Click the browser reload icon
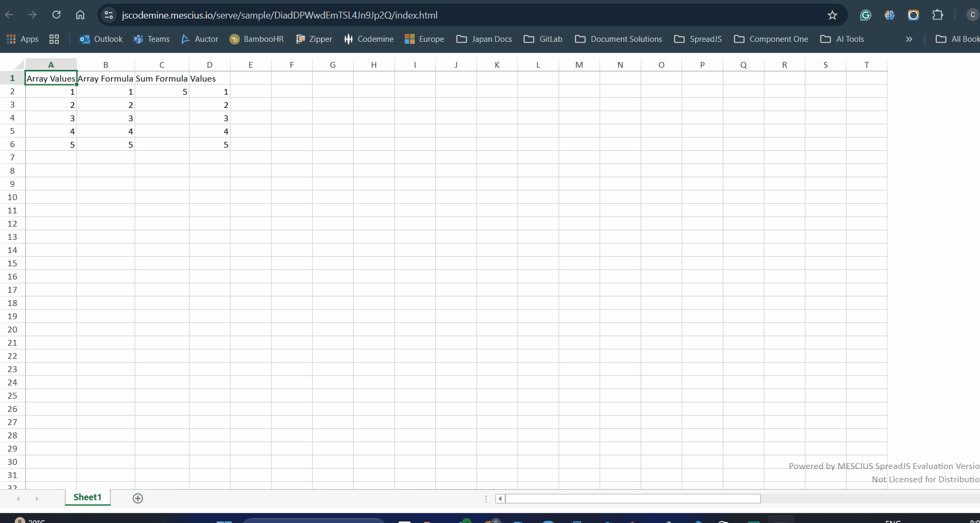Image resolution: width=980 pixels, height=523 pixels. coord(56,15)
